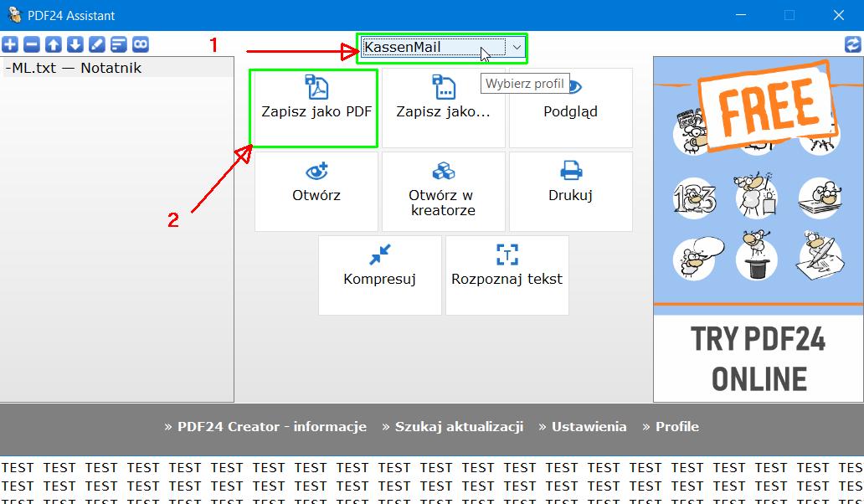The height and width of the screenshot is (504, 864).
Task: Click the pencil edit icon
Action: point(96,44)
